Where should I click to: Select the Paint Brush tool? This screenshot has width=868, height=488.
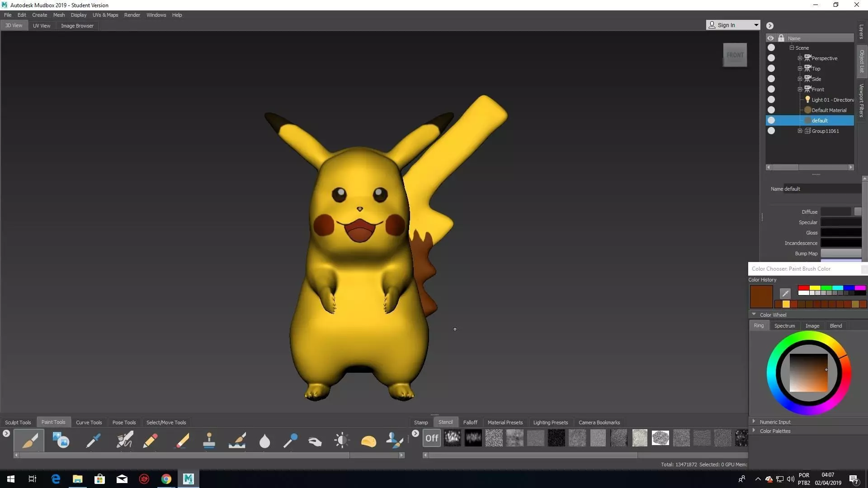pos(29,440)
